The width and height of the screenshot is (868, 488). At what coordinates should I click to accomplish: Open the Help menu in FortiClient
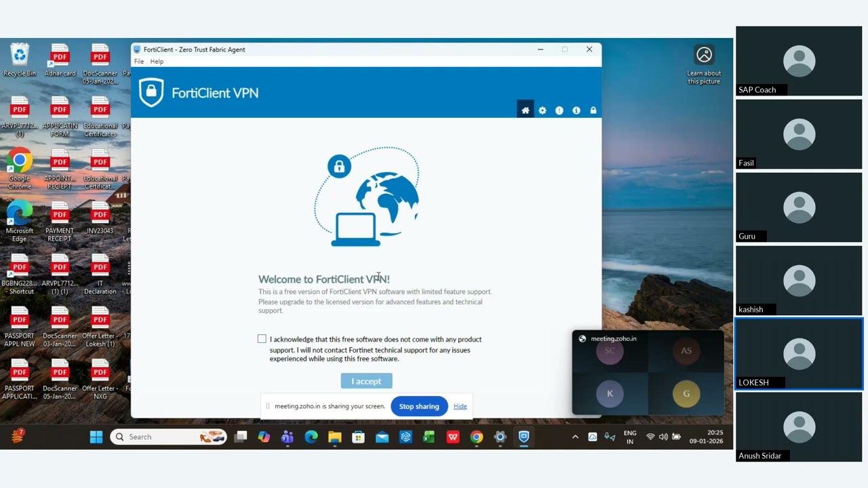(157, 62)
